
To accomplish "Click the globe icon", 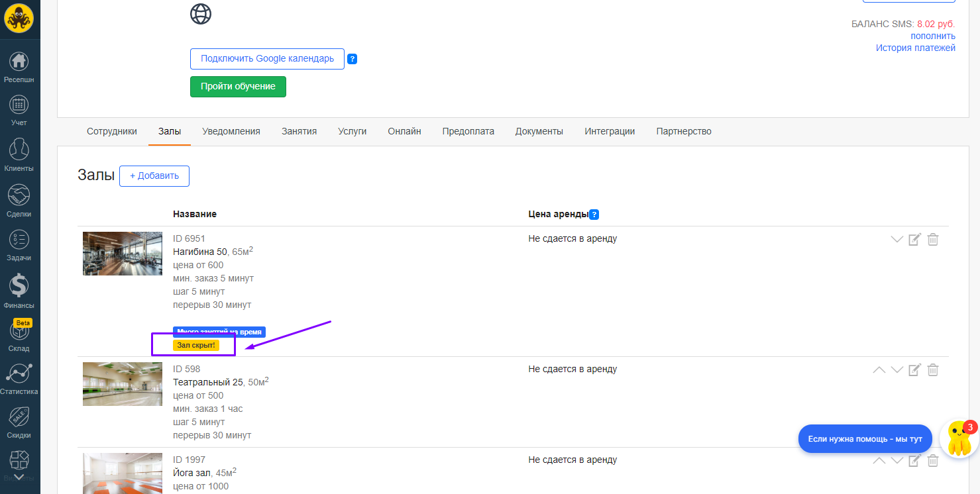I will (201, 14).
